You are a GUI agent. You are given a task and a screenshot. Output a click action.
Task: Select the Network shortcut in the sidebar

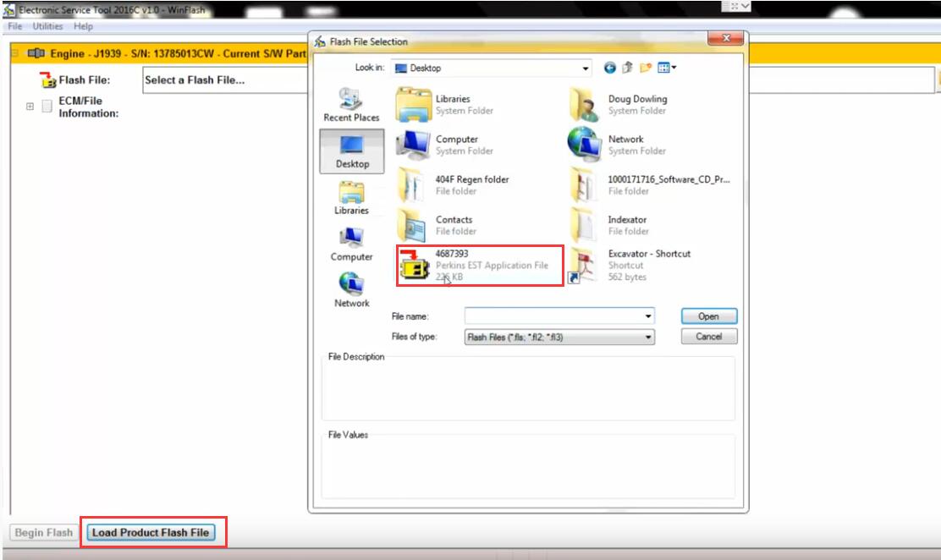[x=351, y=288]
